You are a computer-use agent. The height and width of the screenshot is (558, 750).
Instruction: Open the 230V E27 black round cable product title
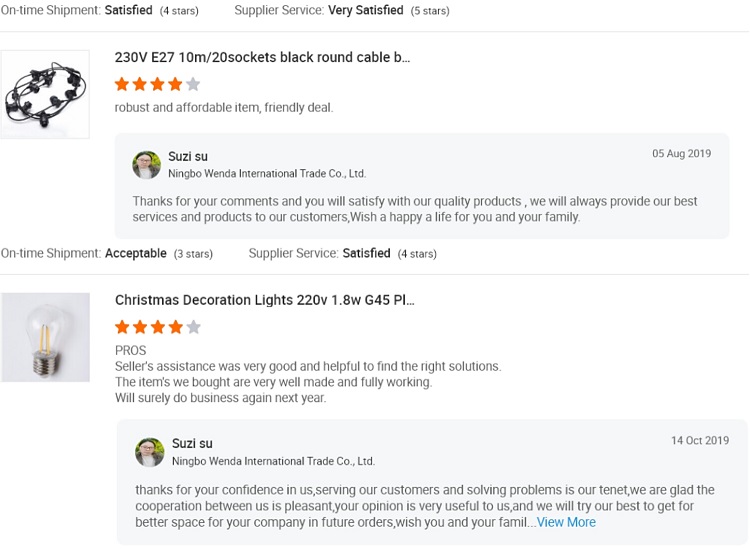coord(262,57)
